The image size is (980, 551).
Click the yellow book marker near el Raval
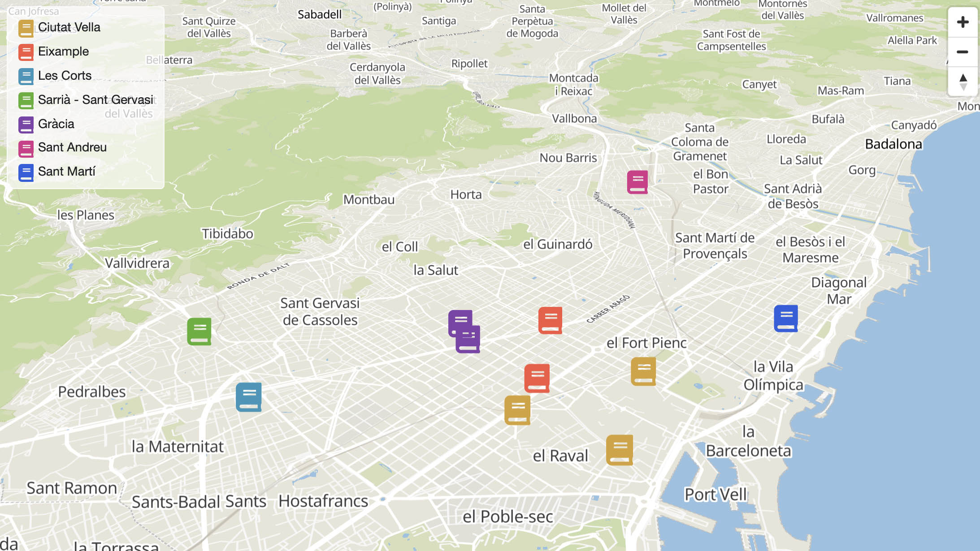[619, 450]
